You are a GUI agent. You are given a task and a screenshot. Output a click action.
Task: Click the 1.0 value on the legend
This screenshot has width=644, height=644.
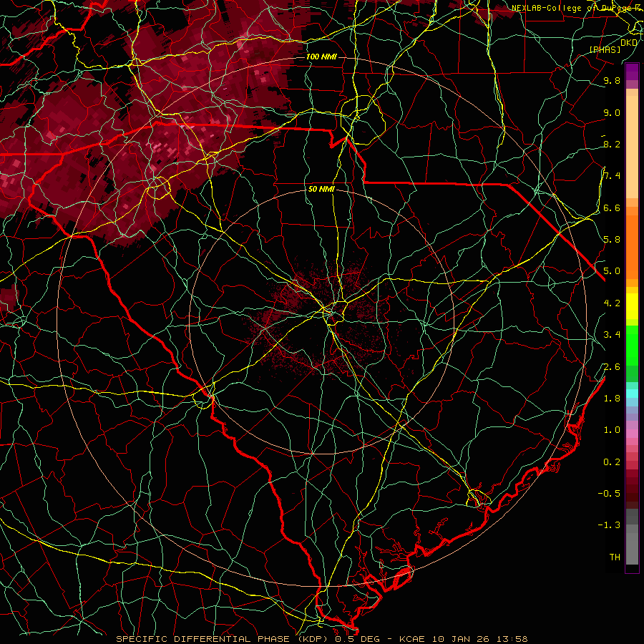612,430
